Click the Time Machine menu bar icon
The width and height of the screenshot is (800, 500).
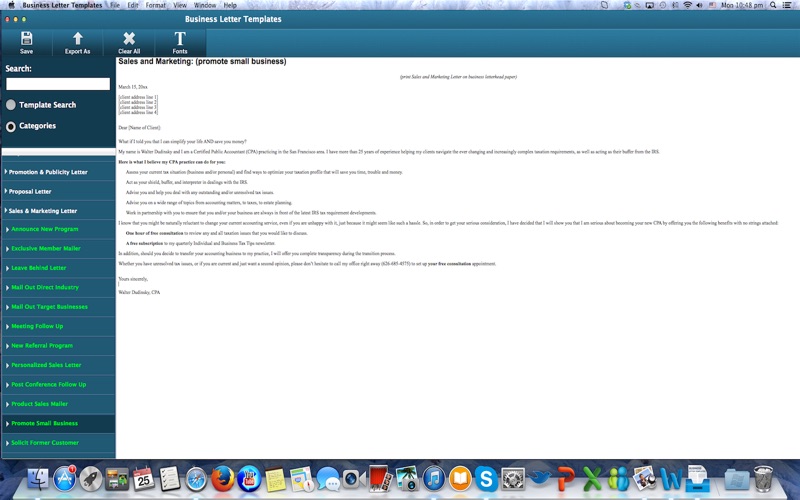click(x=662, y=5)
